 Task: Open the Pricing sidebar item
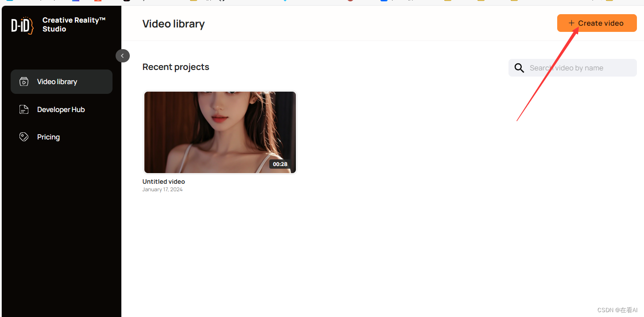pos(62,137)
